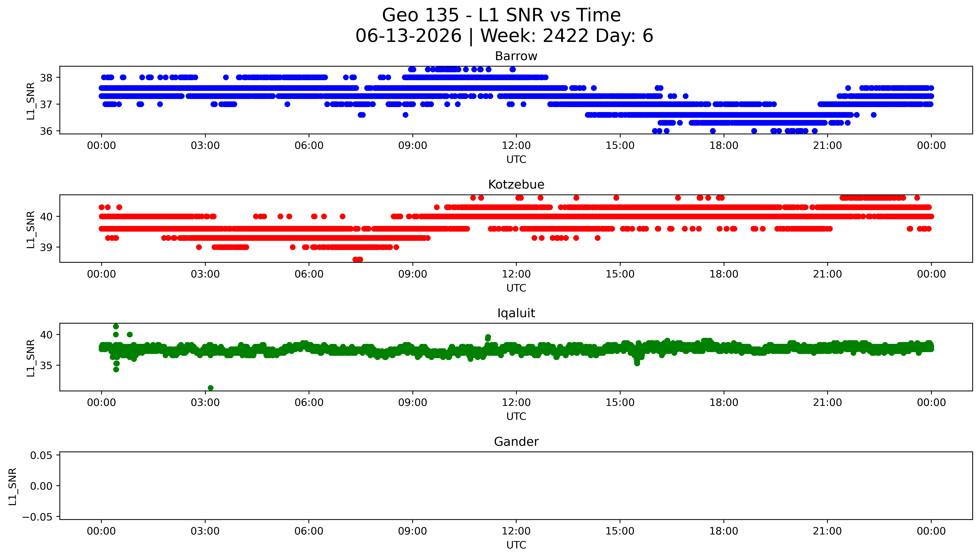Click the main title Geo 135 L1 SNR
The width and height of the screenshot is (980, 558).
501,15
